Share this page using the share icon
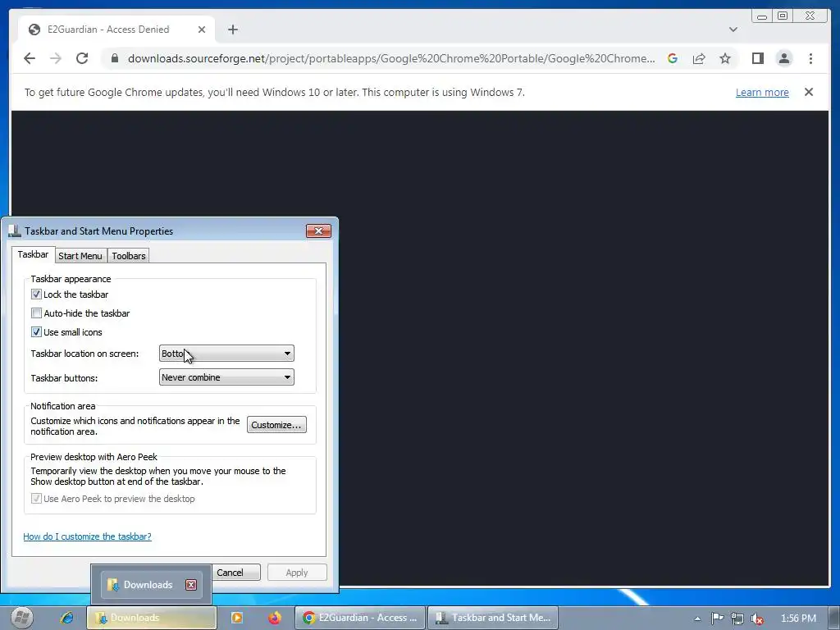840x630 pixels. click(x=699, y=58)
